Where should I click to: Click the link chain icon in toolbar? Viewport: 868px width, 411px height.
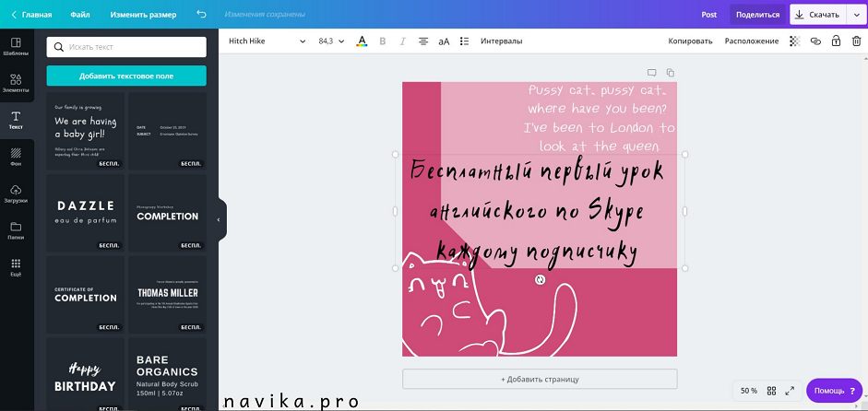[815, 41]
